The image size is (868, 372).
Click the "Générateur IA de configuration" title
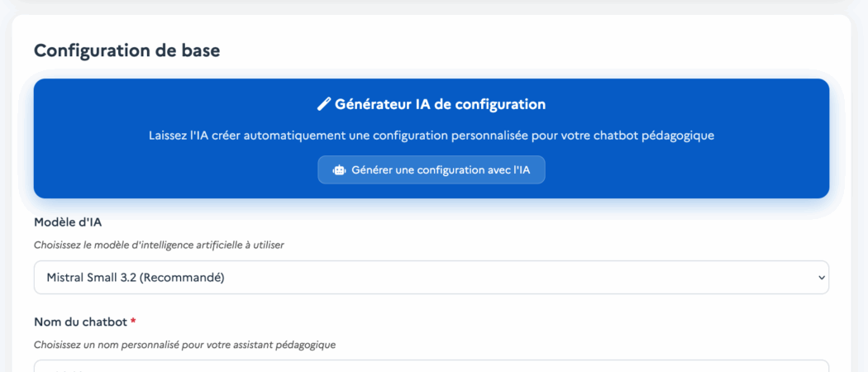(x=440, y=104)
